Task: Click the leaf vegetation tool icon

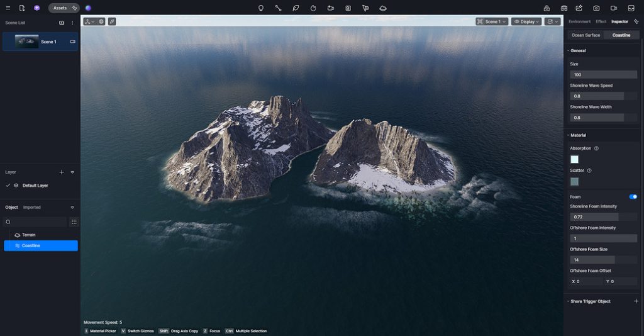Action: click(296, 8)
